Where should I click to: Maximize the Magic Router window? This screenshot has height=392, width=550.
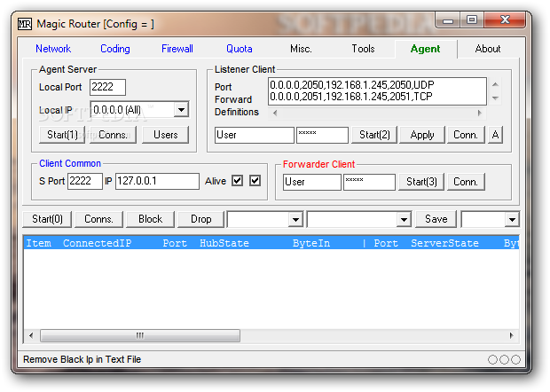click(472, 20)
